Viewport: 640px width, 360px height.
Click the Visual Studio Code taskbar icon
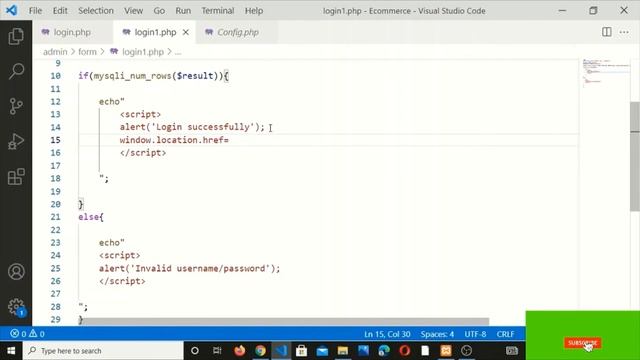coord(281,351)
